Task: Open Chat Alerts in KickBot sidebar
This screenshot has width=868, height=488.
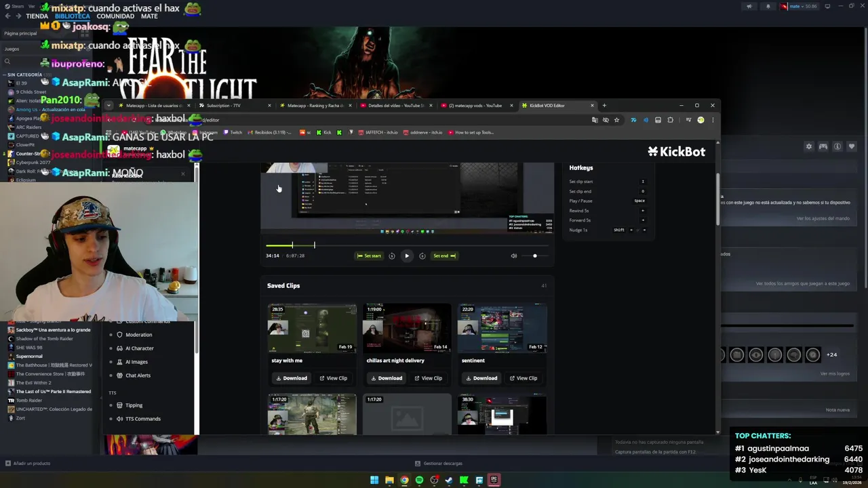Action: 138,375
